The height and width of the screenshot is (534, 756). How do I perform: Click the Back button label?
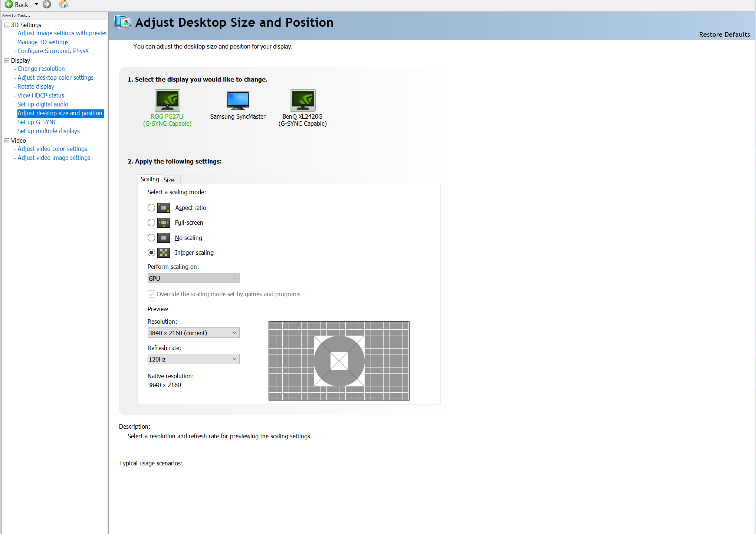point(22,4)
